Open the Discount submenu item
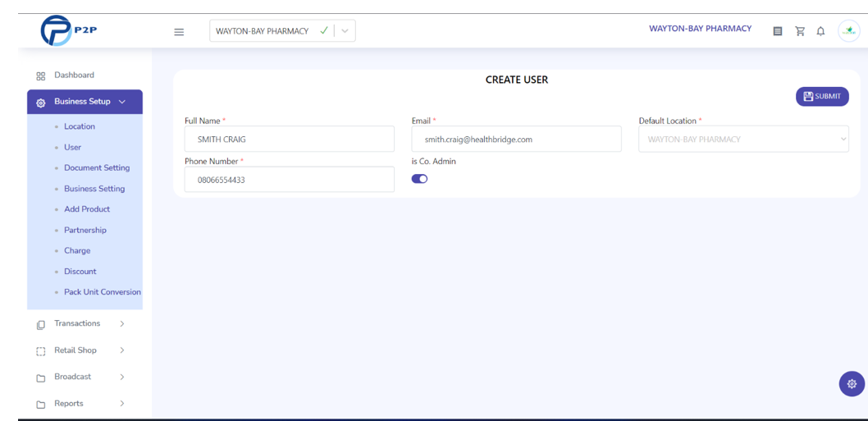868x421 pixels. pyautogui.click(x=80, y=272)
